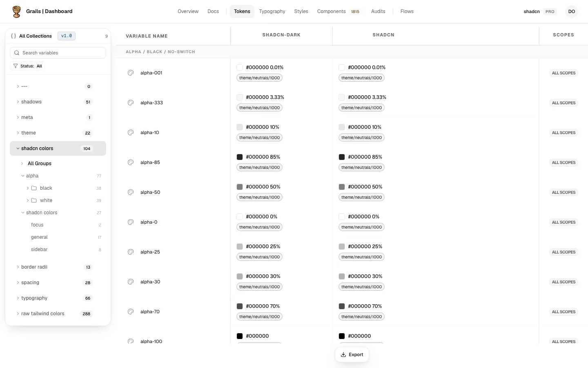Expand the raw tailwind colors collection
This screenshot has width=588, height=368.
click(18, 314)
